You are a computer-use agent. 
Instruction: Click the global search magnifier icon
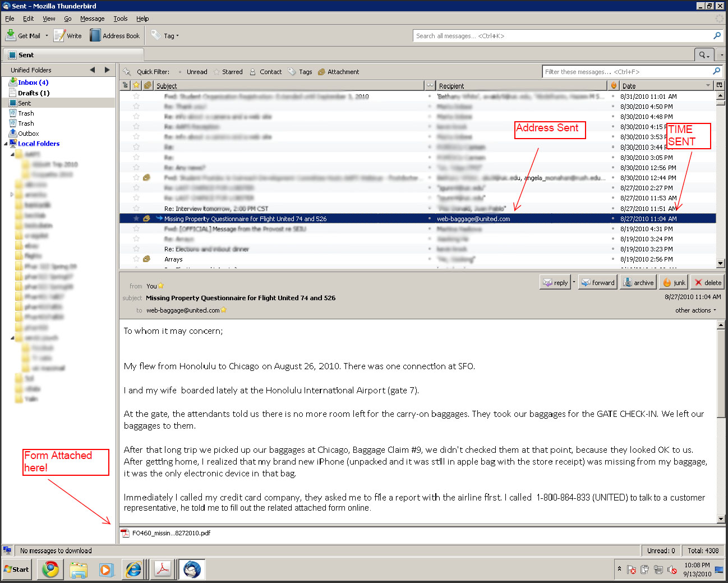coord(717,36)
